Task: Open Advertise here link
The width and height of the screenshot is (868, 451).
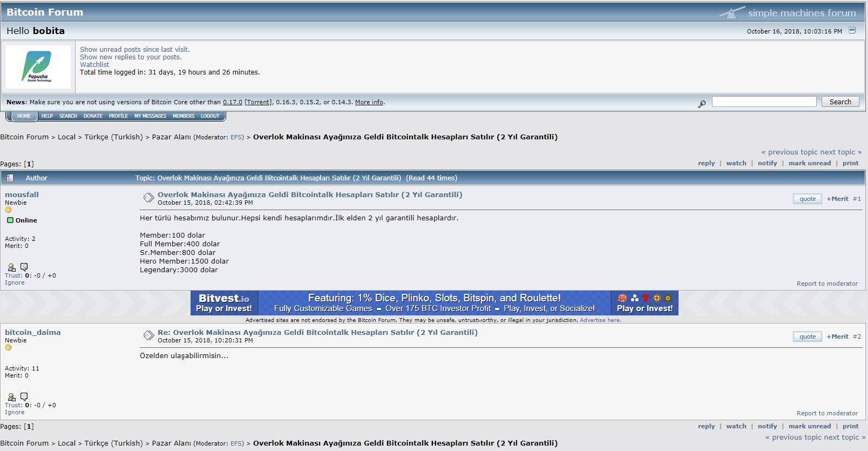Action: pyautogui.click(x=600, y=320)
